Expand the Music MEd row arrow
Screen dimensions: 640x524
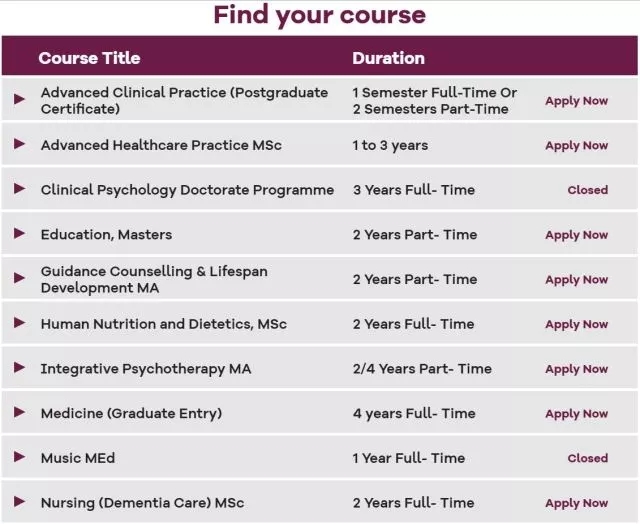click(20, 457)
